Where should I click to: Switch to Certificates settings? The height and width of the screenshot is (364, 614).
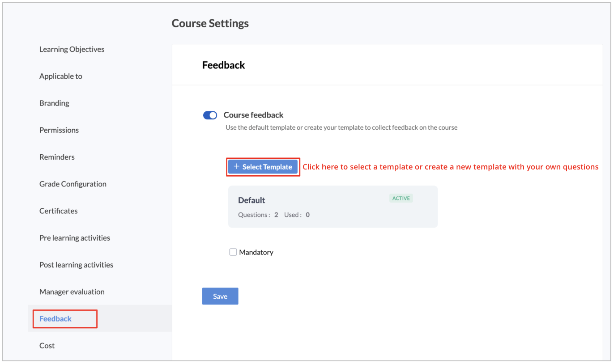(59, 211)
